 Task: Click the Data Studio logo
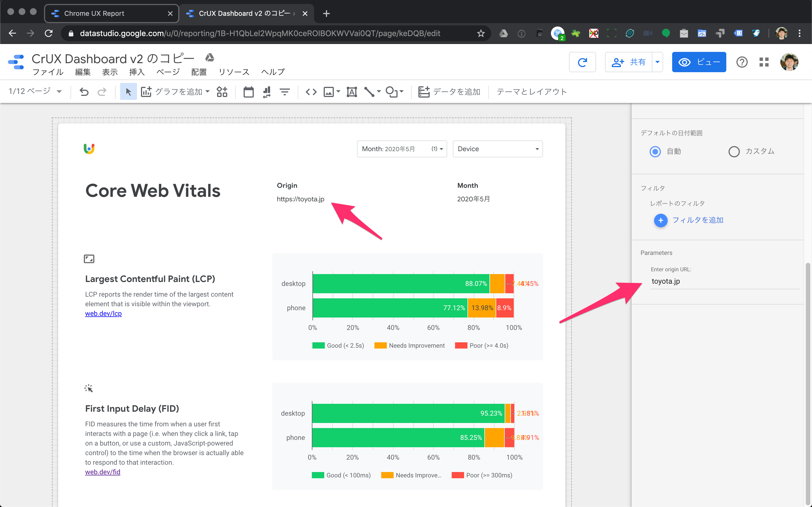click(16, 62)
